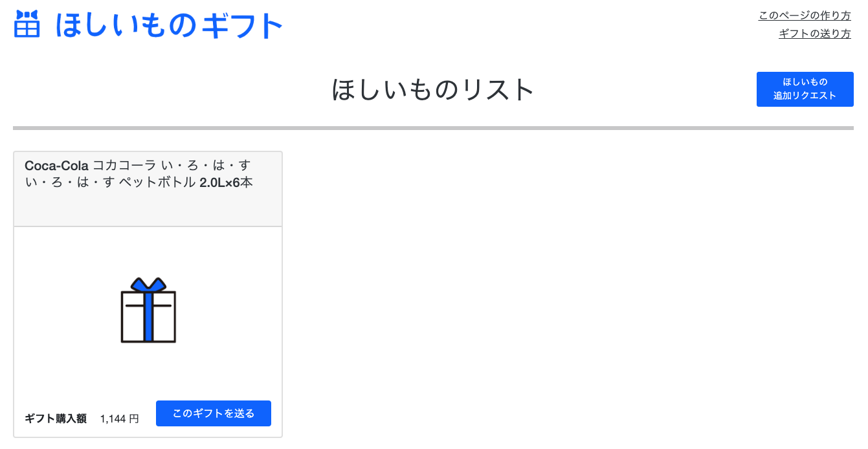Click the 1,144 円 price value
This screenshot has height=449, width=868.
[120, 419]
